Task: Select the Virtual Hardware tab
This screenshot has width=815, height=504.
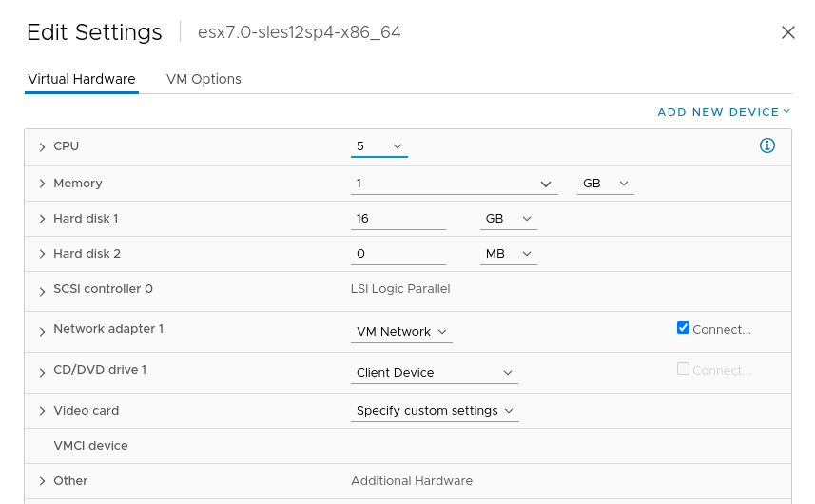Action: tap(82, 79)
